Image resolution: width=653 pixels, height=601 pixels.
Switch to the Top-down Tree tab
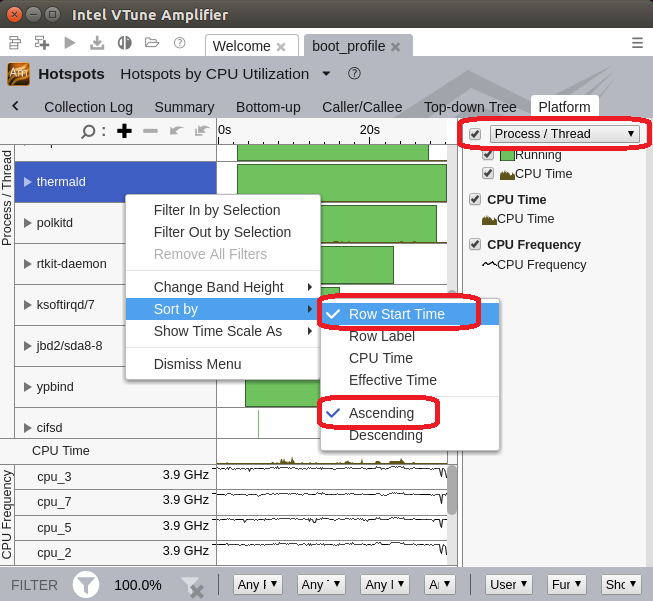(x=470, y=107)
